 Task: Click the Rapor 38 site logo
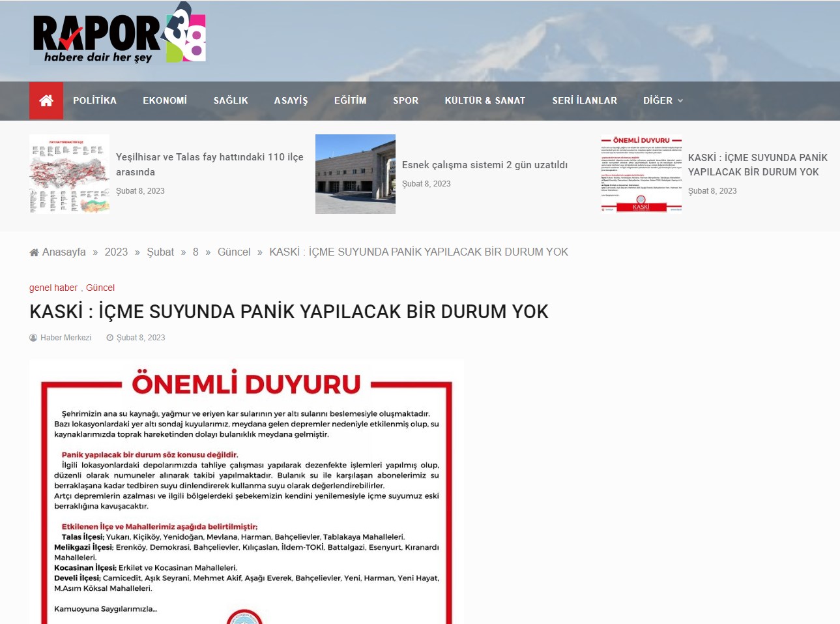(119, 33)
